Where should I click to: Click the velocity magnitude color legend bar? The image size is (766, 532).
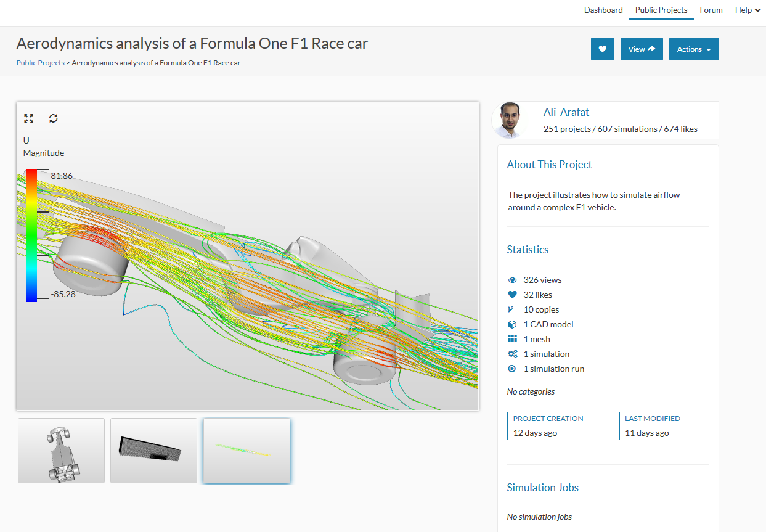coord(31,235)
